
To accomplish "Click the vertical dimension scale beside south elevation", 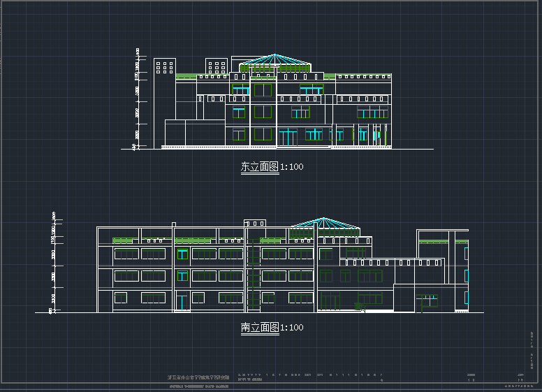I will 52,263.
